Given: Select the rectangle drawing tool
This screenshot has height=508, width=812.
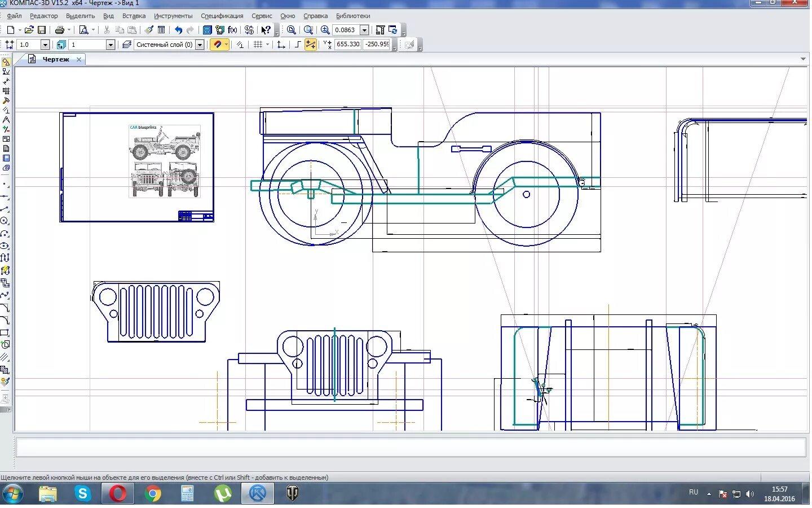Looking at the screenshot, I should 5,332.
